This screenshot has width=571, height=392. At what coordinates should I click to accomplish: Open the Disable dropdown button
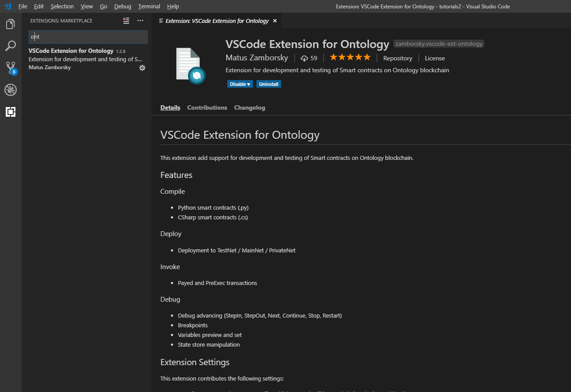[x=240, y=84]
